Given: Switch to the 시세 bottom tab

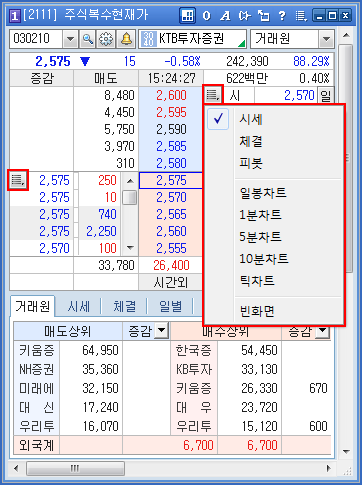Looking at the screenshot, I should 79,307.
